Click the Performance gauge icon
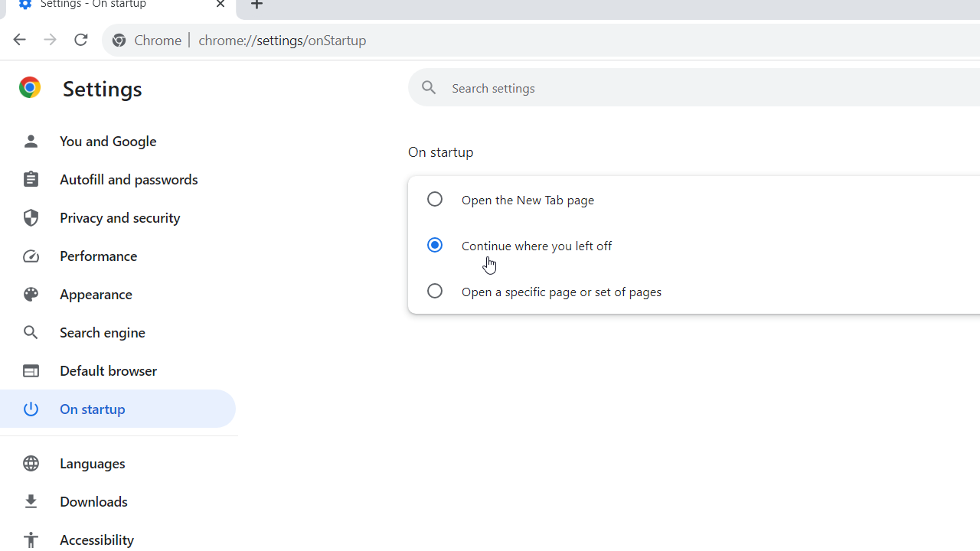This screenshot has height=551, width=980. click(31, 256)
